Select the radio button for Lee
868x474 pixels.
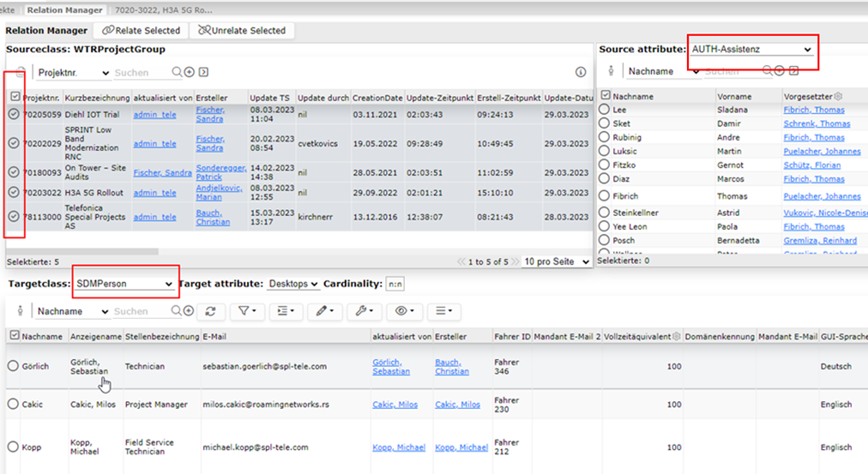tap(604, 110)
